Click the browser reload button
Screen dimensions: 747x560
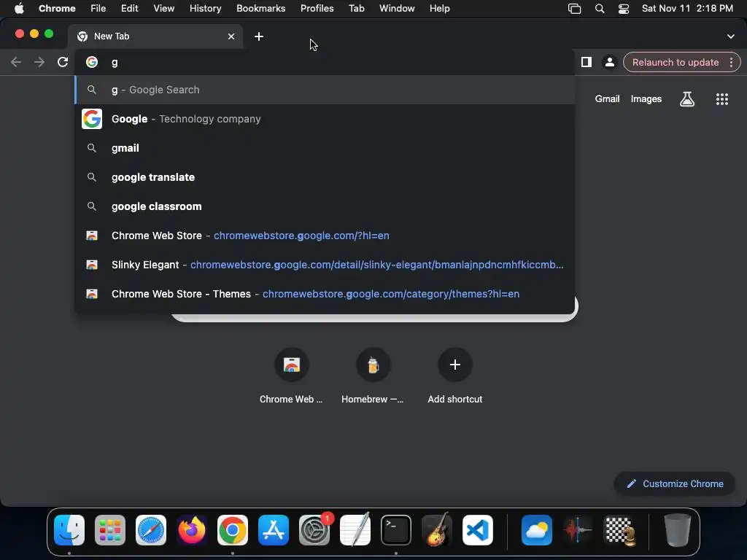(63, 62)
